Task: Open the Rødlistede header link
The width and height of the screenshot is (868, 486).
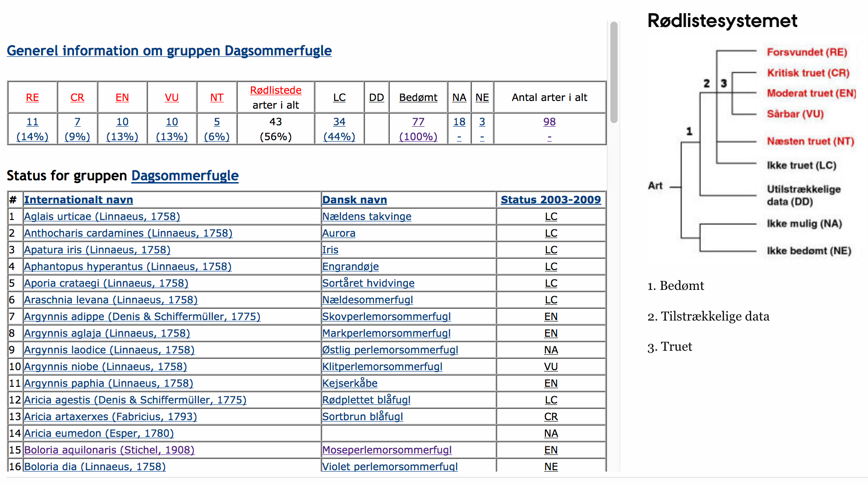Action: 276,90
